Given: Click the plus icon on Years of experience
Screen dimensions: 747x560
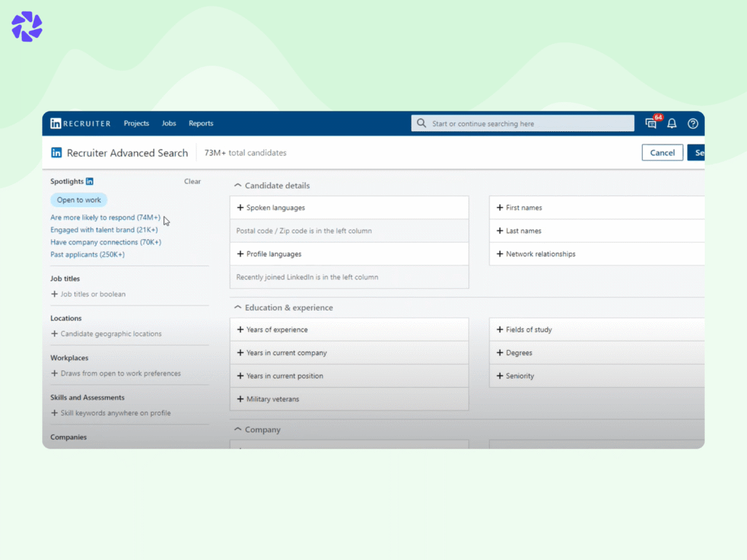Looking at the screenshot, I should [x=241, y=330].
